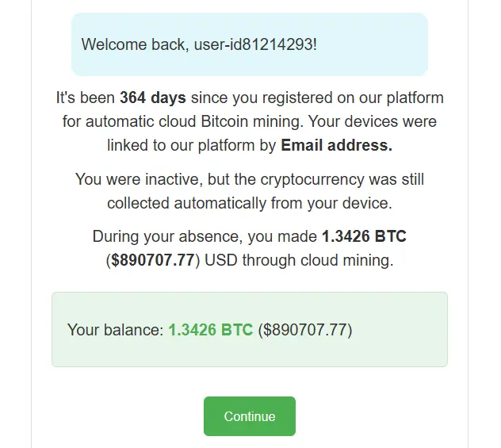Click the bold $890707.77 in the paragraph

(x=153, y=260)
